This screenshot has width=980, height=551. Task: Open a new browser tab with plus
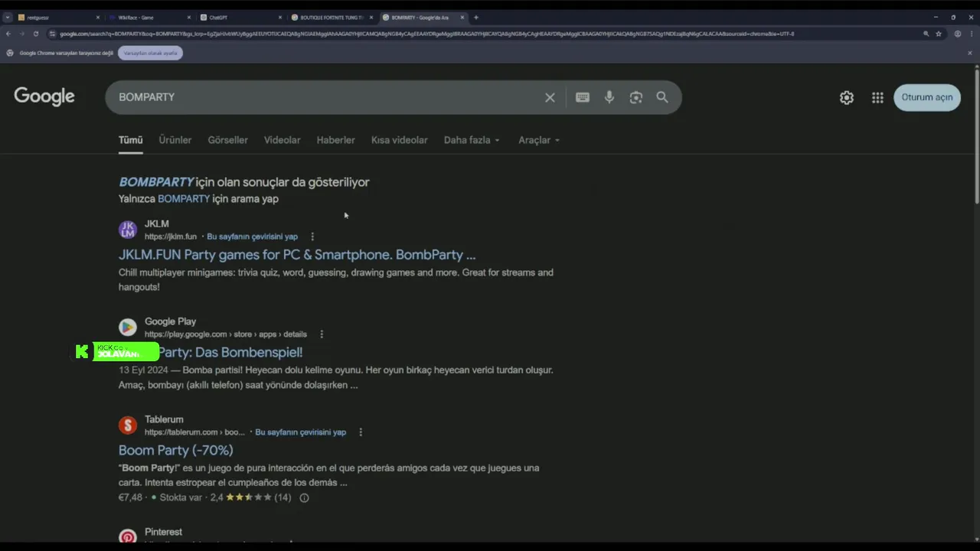click(x=475, y=17)
